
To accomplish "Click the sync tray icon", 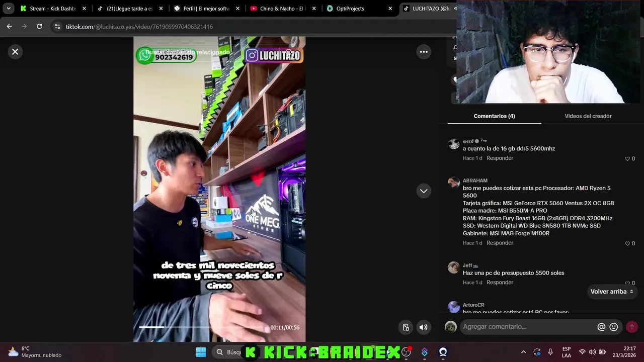I will 537,352.
